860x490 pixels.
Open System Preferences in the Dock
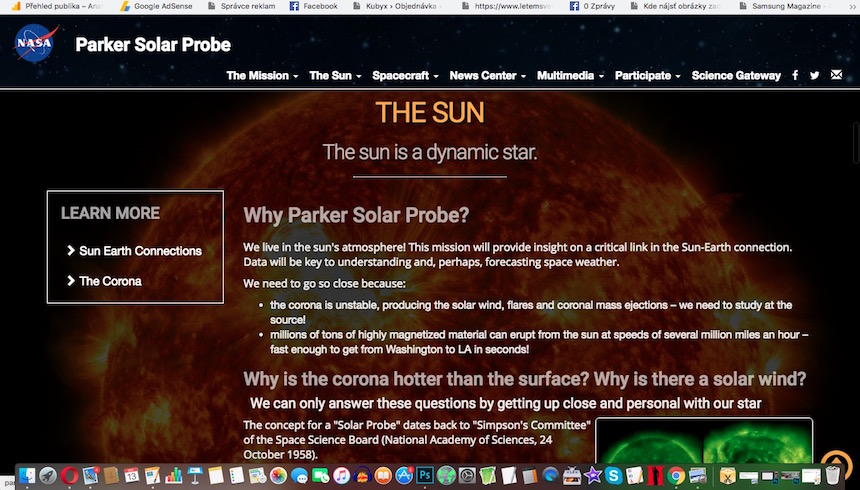click(x=467, y=475)
